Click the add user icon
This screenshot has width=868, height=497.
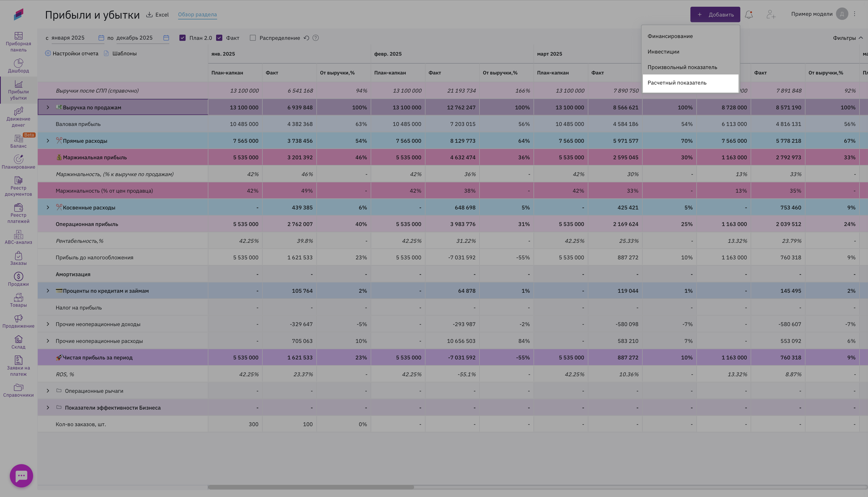pyautogui.click(x=770, y=15)
